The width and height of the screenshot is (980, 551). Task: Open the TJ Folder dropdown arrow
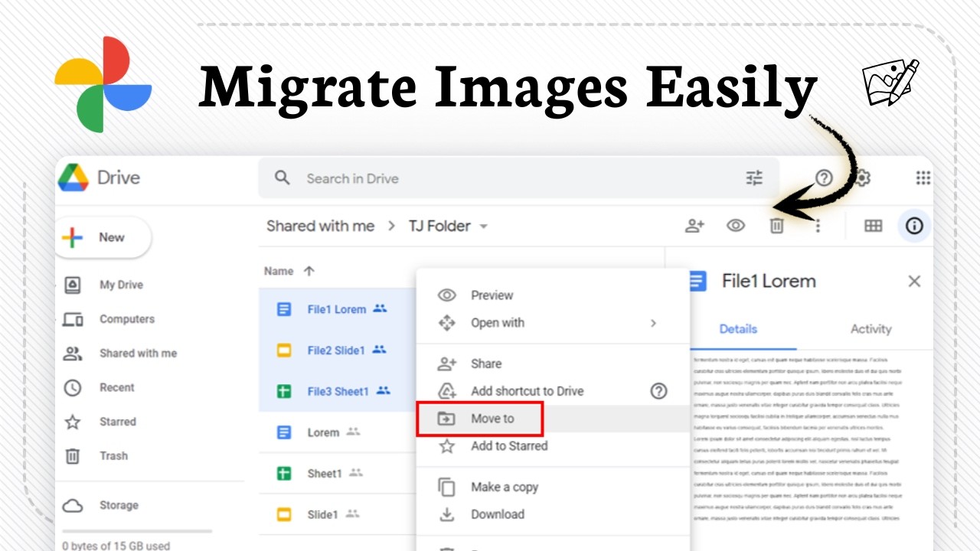[483, 227]
